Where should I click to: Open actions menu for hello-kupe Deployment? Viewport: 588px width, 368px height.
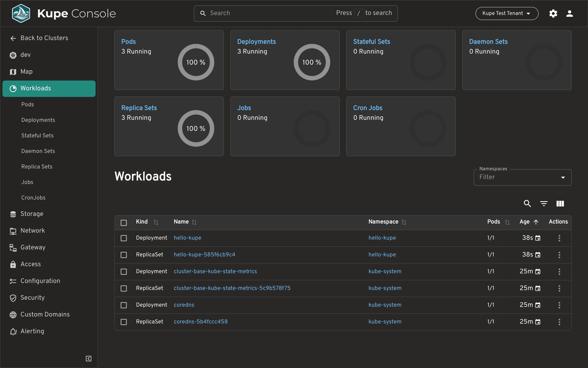tap(559, 238)
